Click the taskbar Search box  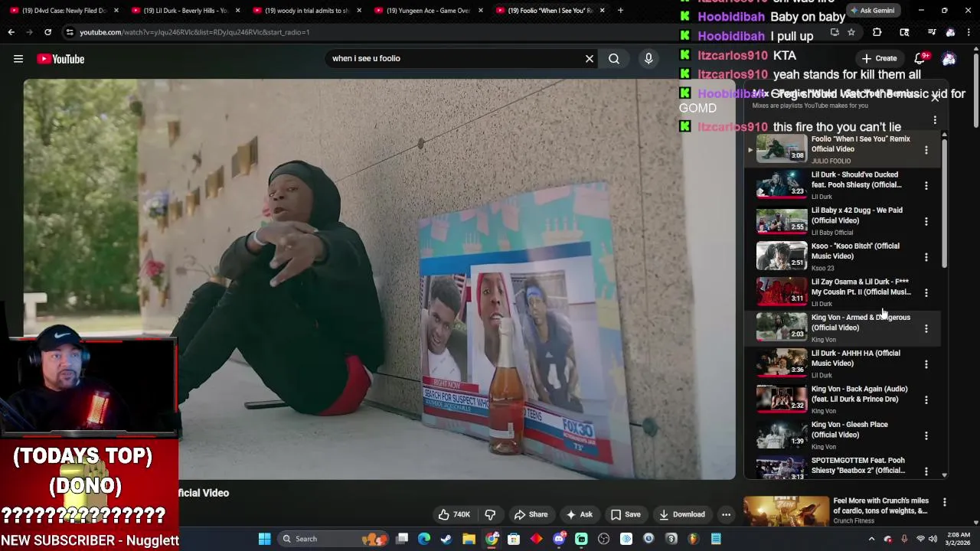(333, 539)
